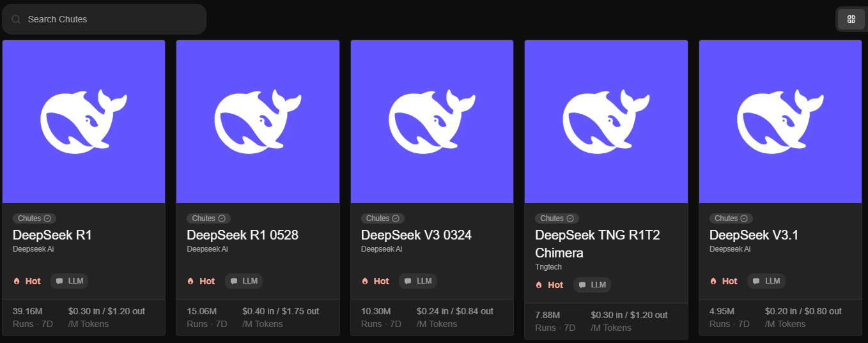Open the DeepSeek TNG R1T2 Chimera title
The width and height of the screenshot is (868, 343).
597,243
